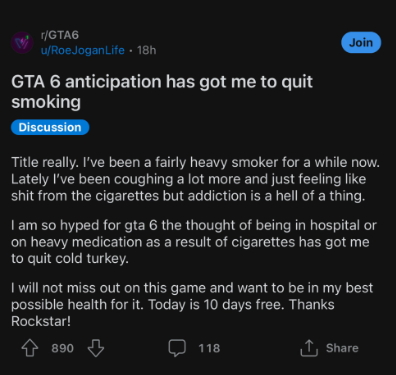
Task: Open comments via the speech bubble icon
Action: pos(177,348)
